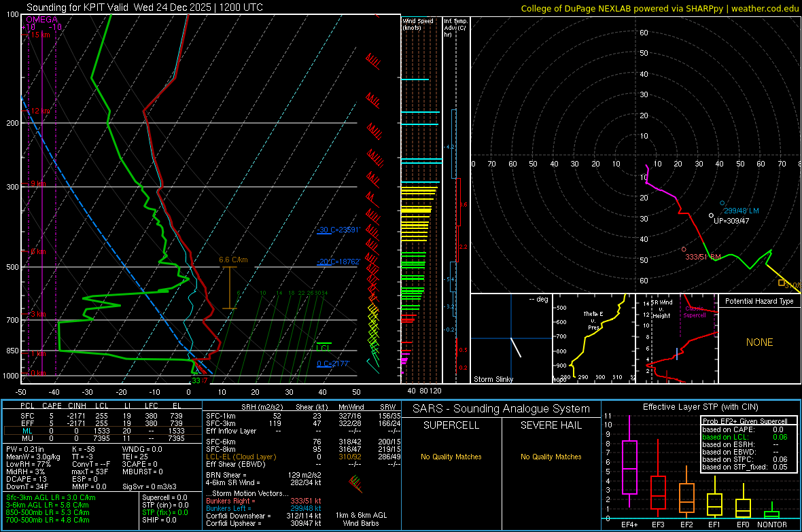
Task: Click the green 'based on LCL: 0.06' line
Action: [745, 437]
